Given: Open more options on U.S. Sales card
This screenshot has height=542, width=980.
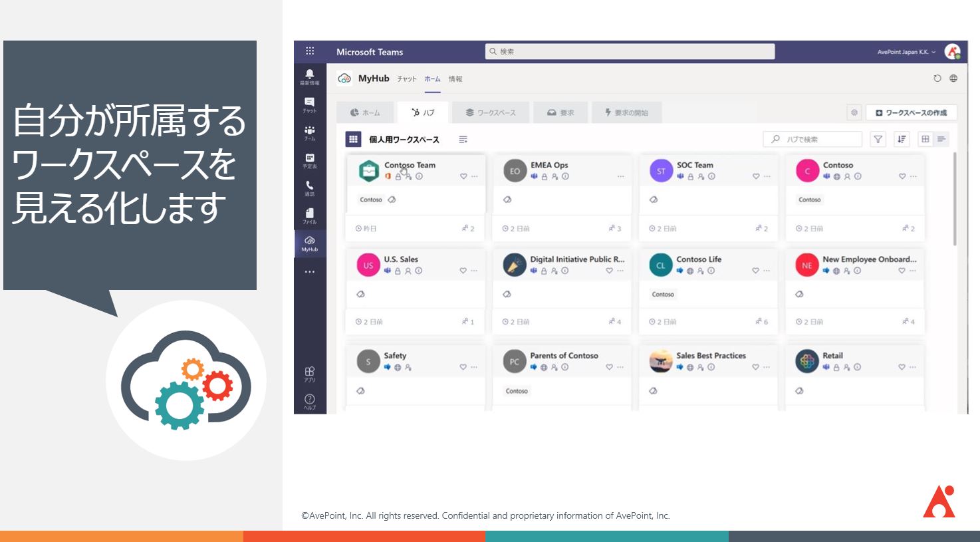Looking at the screenshot, I should tap(473, 271).
